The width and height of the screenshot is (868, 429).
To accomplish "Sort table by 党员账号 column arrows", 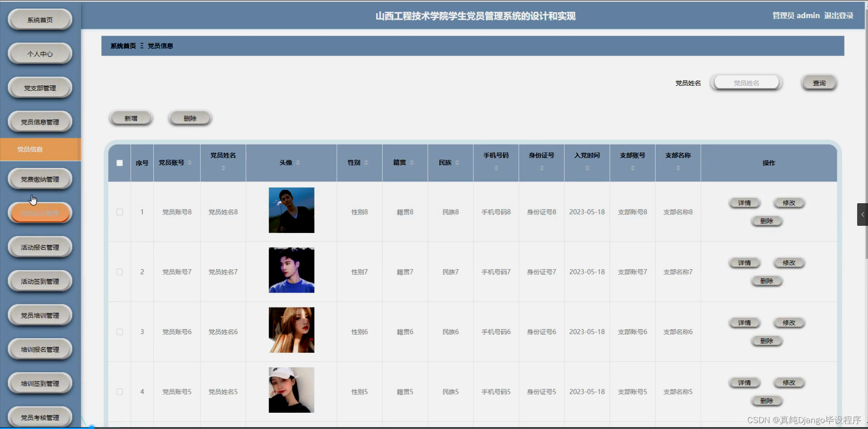I will coord(190,163).
